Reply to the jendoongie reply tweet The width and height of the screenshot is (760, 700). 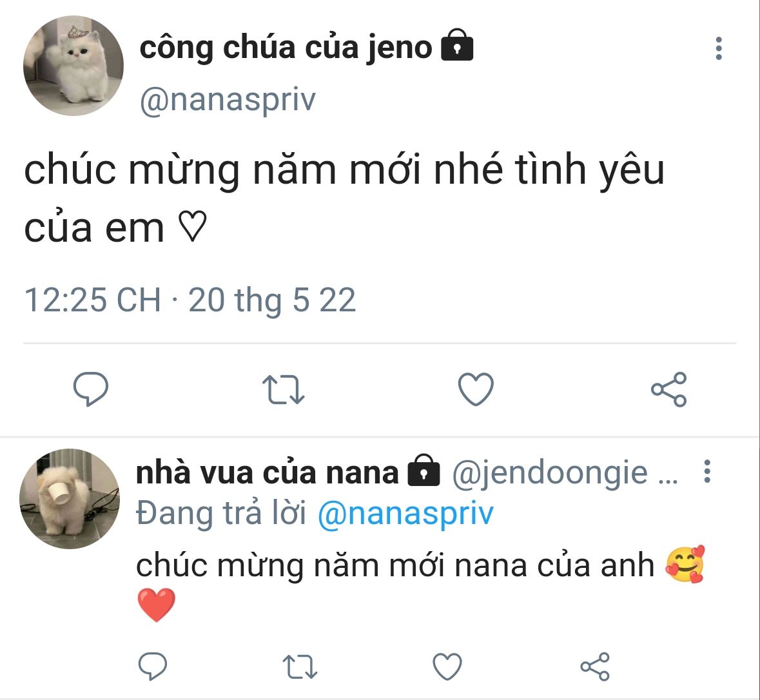153,666
